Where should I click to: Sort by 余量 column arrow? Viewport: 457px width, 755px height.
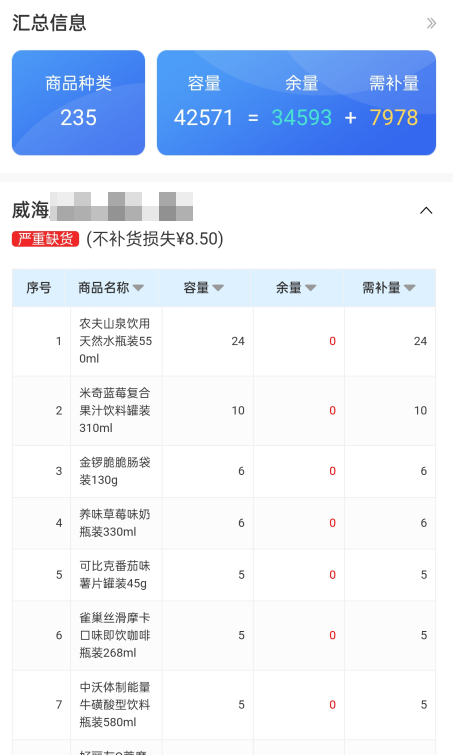click(x=311, y=288)
